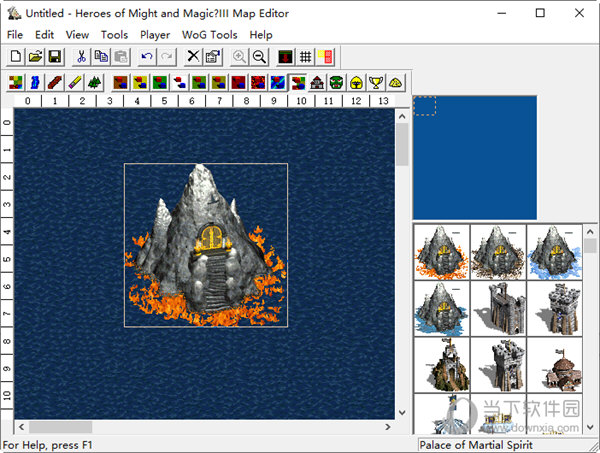Show water terrain objects palette

click(x=278, y=82)
